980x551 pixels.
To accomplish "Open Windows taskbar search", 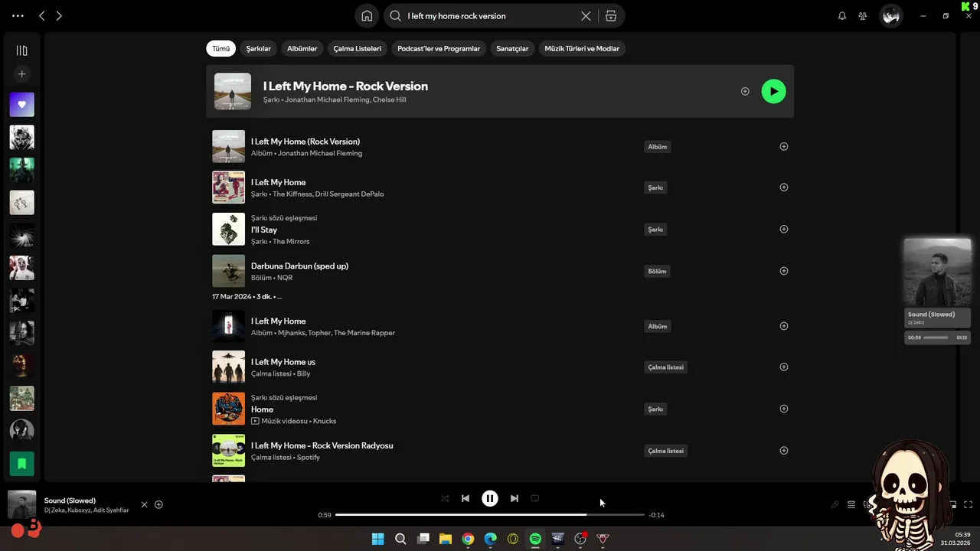I will point(400,539).
